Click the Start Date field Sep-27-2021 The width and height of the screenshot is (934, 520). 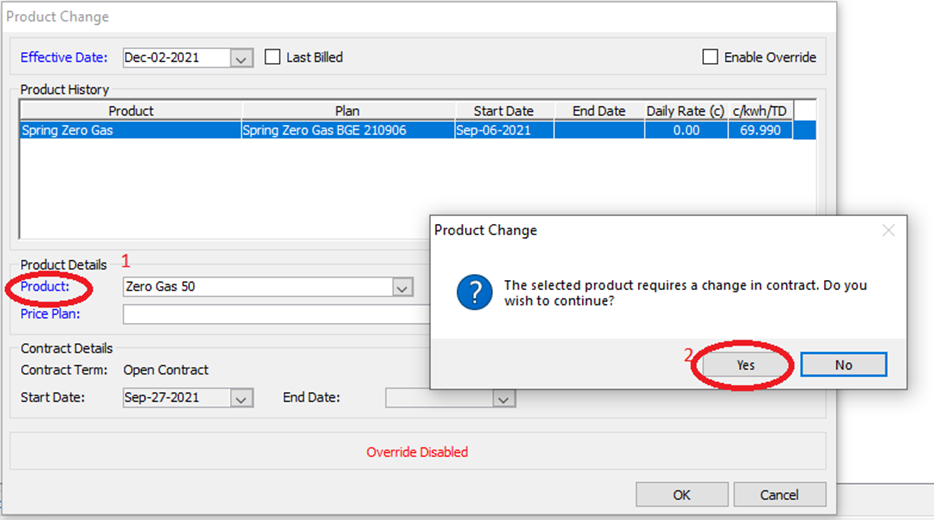(176, 398)
